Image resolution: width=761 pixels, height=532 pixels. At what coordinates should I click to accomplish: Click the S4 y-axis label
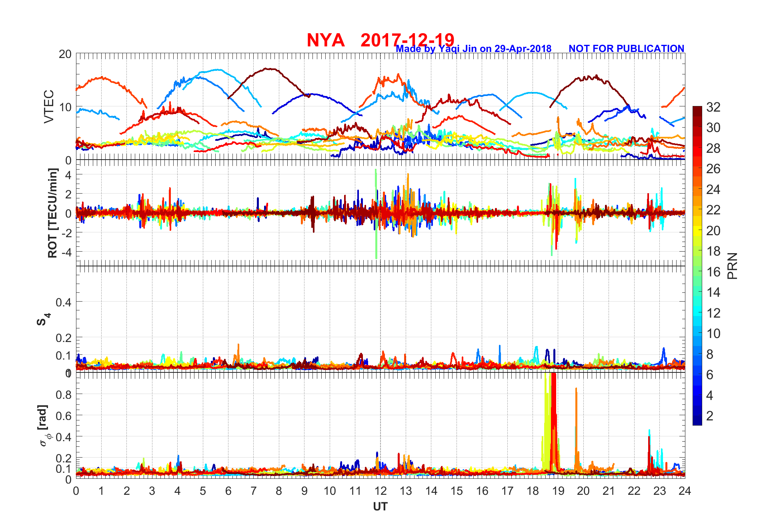point(43,320)
